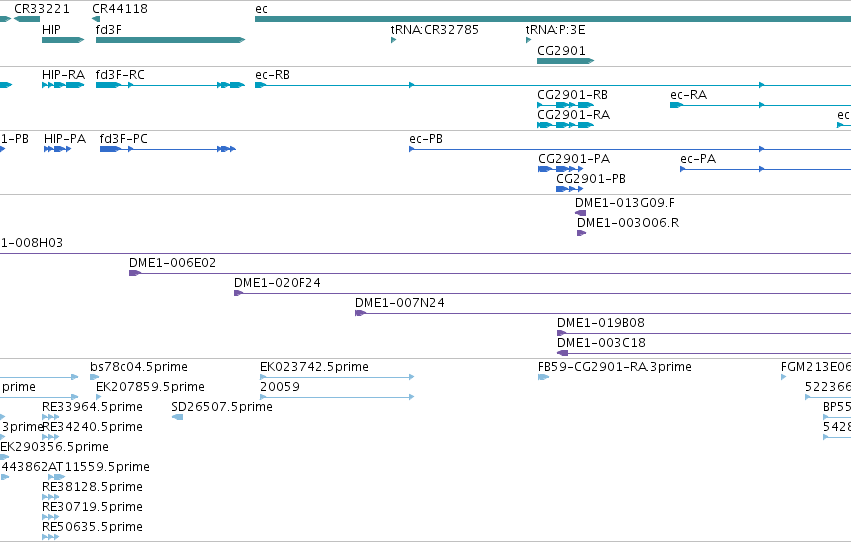
Task: Click the DME1-013G09.F clone label
Action: click(x=625, y=203)
